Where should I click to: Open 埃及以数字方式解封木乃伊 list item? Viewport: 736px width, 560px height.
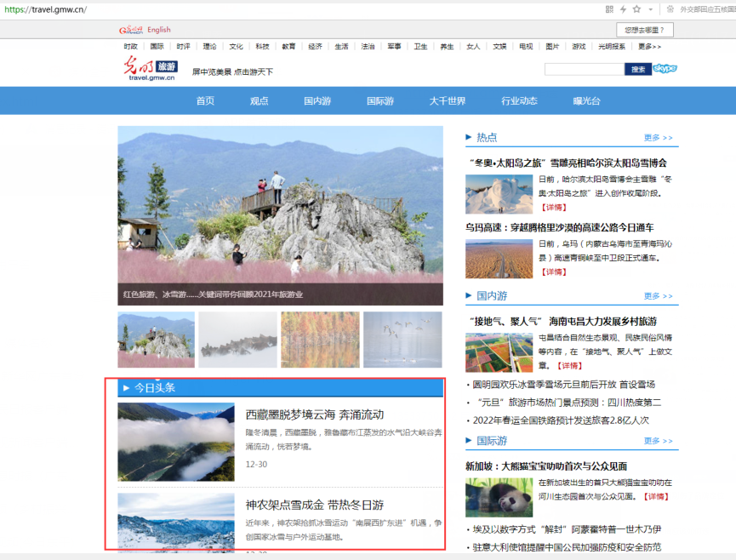[x=567, y=529]
